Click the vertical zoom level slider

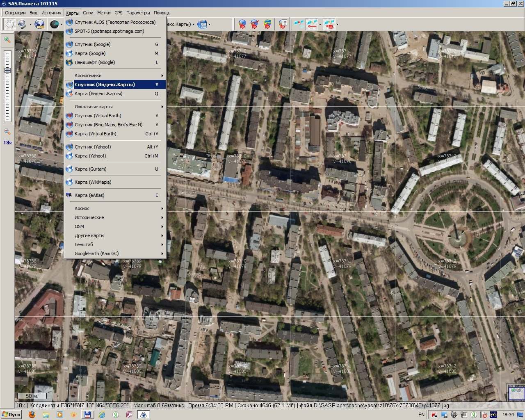(7, 85)
